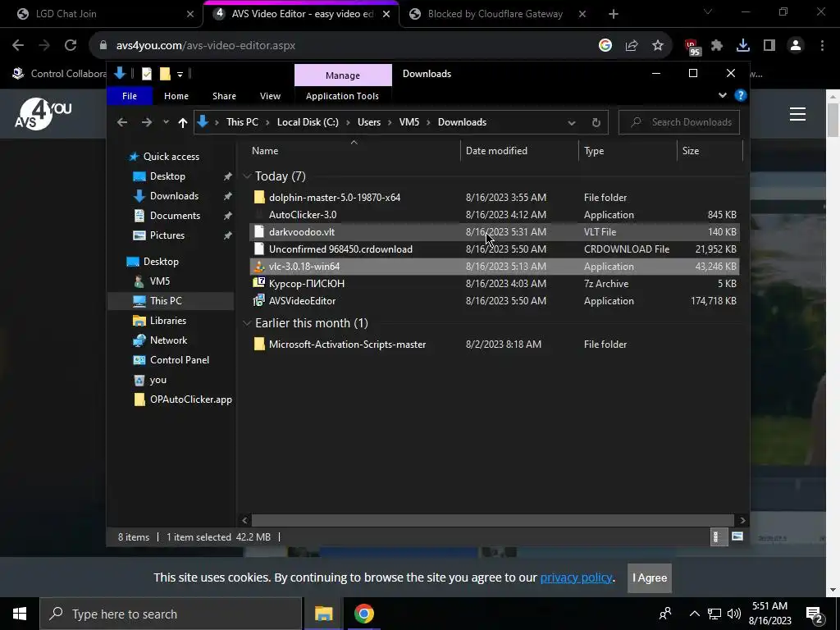Sort by the Date modified column
This screenshot has width=840, height=630.
[x=519, y=151]
